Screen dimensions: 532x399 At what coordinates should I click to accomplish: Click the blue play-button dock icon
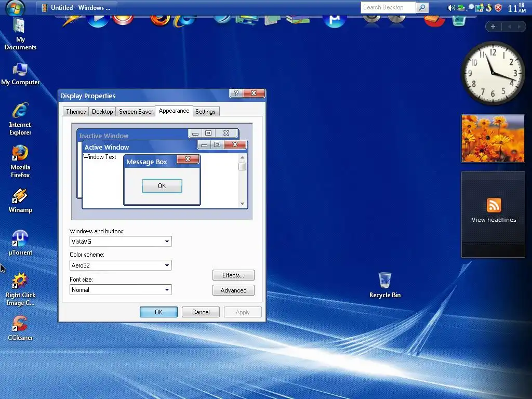pyautogui.click(x=98, y=20)
